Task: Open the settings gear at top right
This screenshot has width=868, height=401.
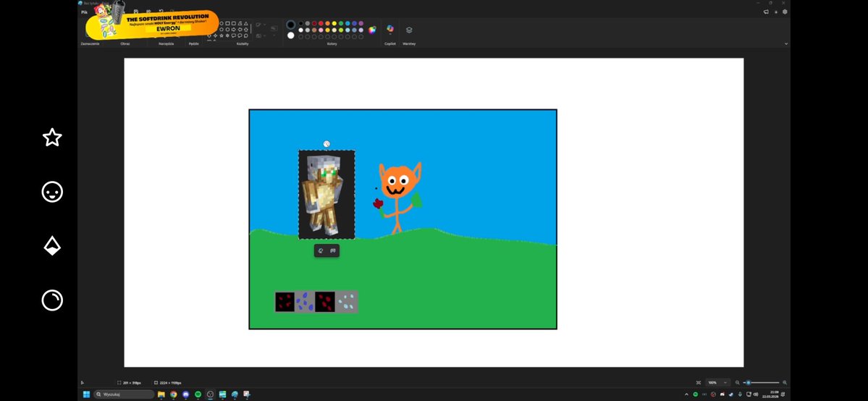Action: click(785, 11)
